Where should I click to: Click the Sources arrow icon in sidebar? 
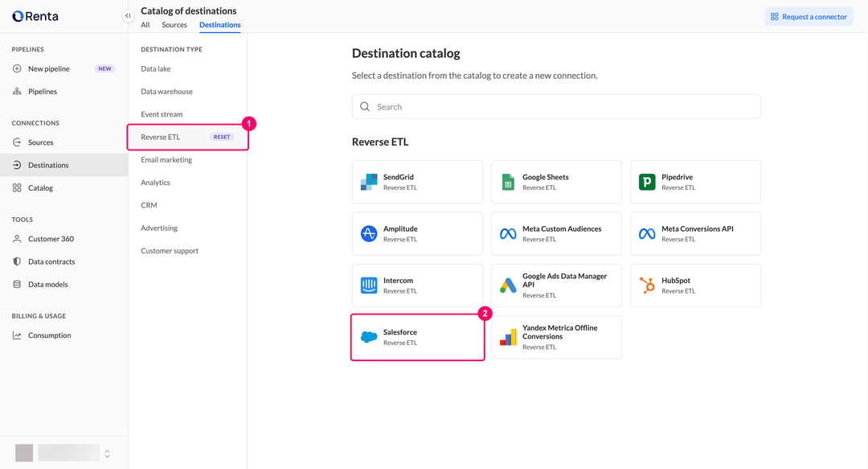point(17,142)
